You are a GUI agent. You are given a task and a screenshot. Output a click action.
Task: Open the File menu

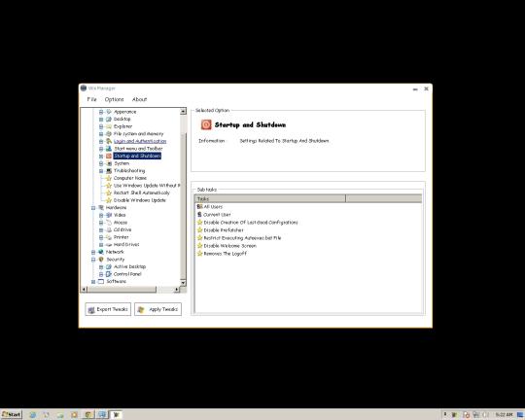tap(91, 99)
